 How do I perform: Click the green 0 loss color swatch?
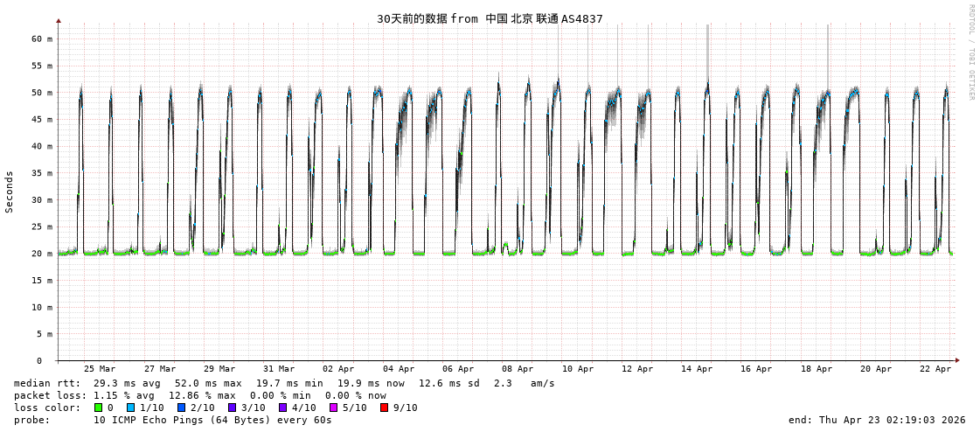click(x=98, y=408)
